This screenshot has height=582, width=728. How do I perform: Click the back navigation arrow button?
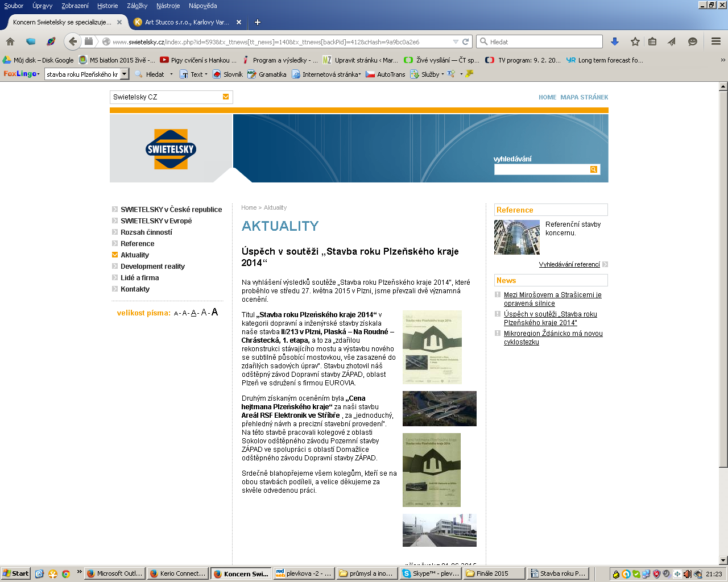pos(72,41)
